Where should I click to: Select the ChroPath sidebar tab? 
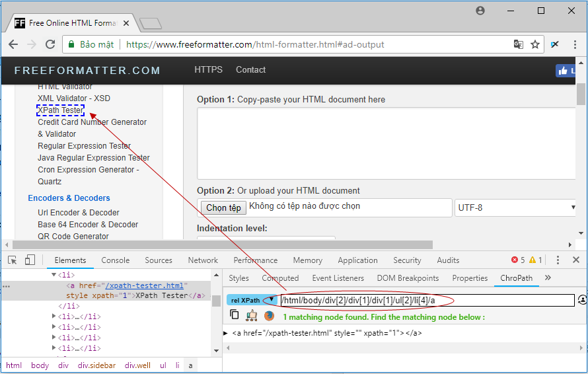point(517,278)
